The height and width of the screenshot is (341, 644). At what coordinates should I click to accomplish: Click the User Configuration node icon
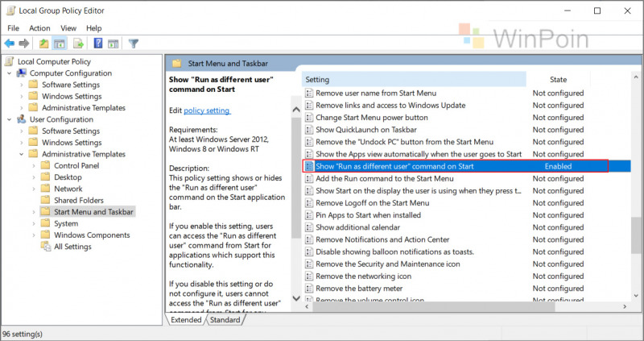[x=22, y=119]
